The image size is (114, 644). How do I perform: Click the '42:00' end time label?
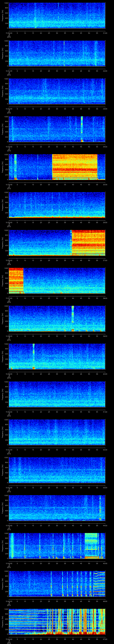[x=105, y=450]
